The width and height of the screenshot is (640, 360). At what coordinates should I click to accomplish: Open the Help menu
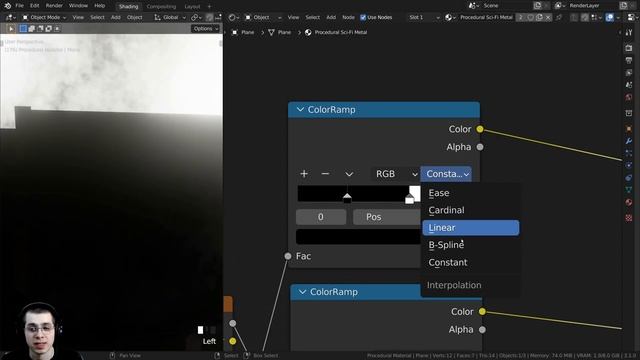coord(100,6)
